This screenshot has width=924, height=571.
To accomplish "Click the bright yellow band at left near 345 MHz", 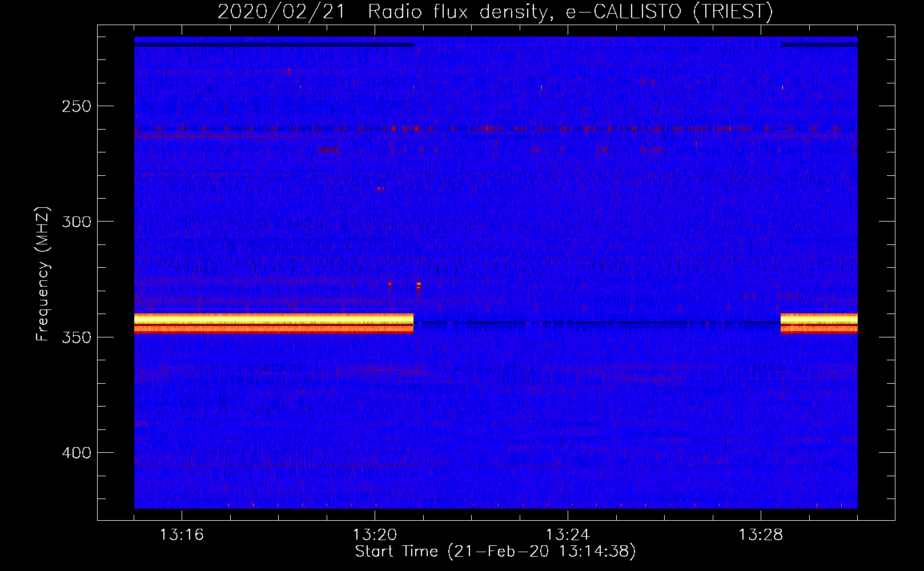I will pyautogui.click(x=274, y=323).
